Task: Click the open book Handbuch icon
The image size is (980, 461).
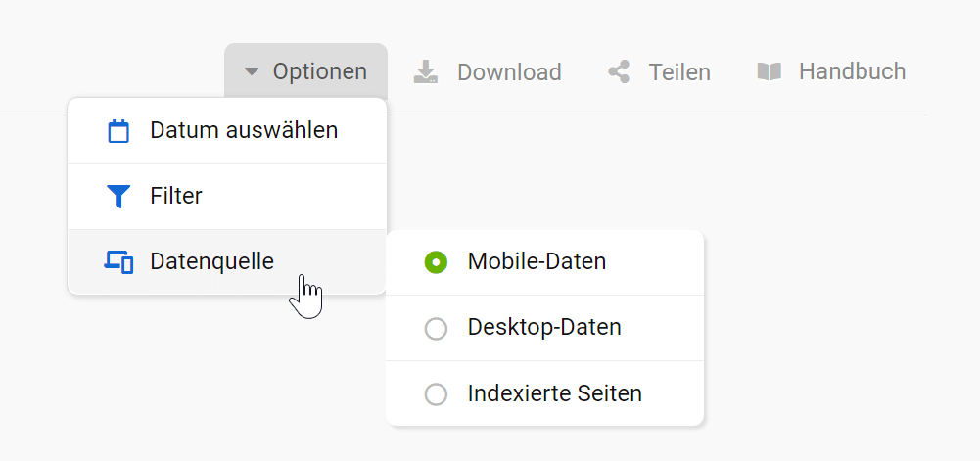Action: (770, 72)
